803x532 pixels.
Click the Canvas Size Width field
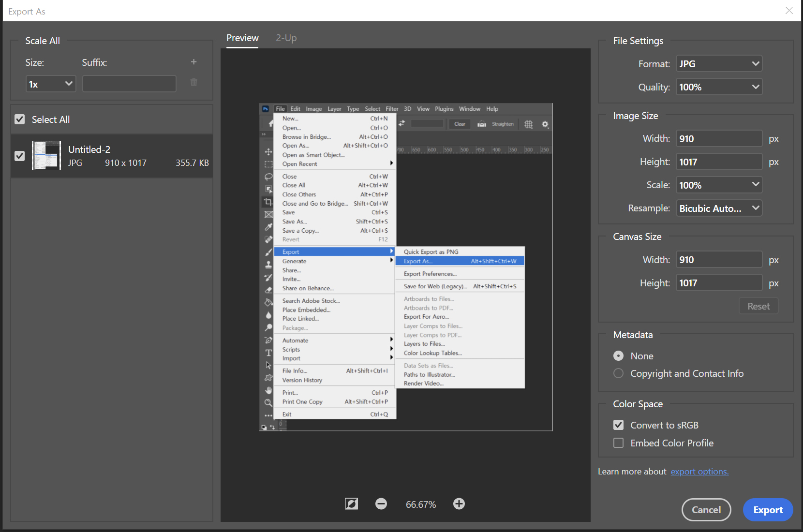(x=719, y=260)
